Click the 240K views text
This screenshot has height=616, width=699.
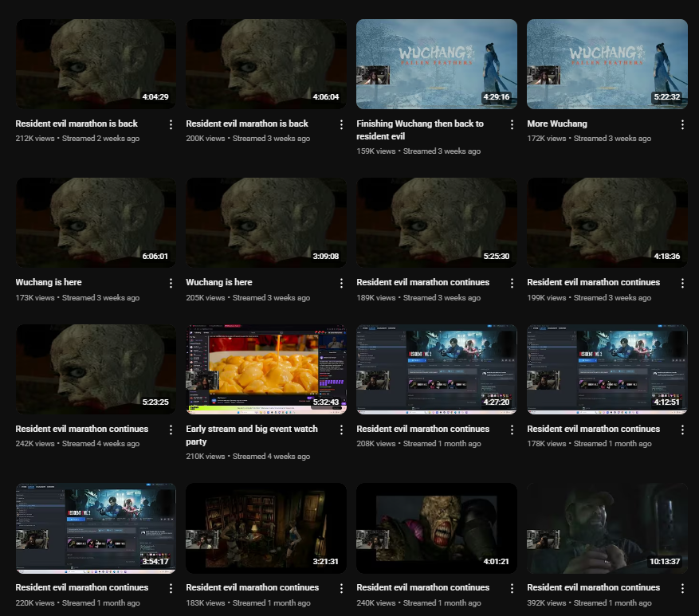(375, 603)
